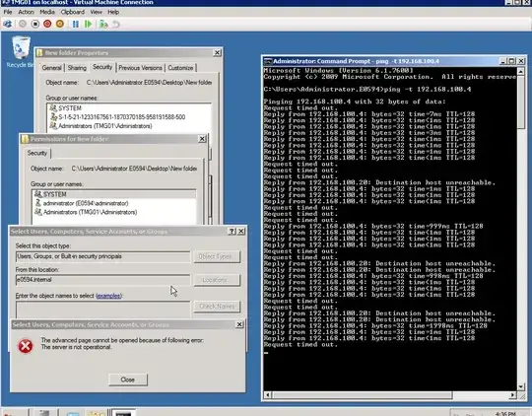Switch to the Sharing tab
Viewport: 532px width, 416px height.
77,68
